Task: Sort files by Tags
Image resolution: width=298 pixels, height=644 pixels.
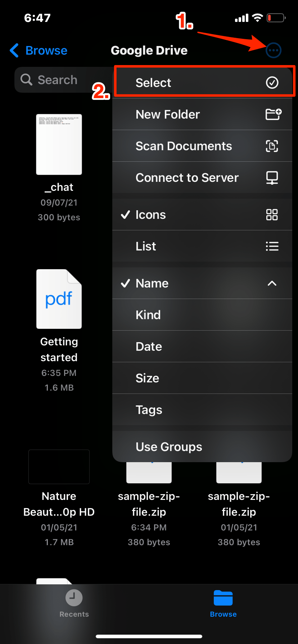Action: click(x=202, y=410)
